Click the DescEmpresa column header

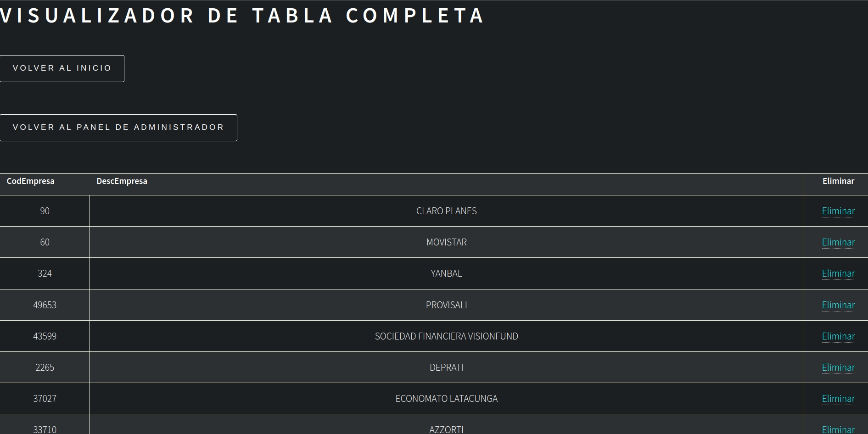[122, 181]
